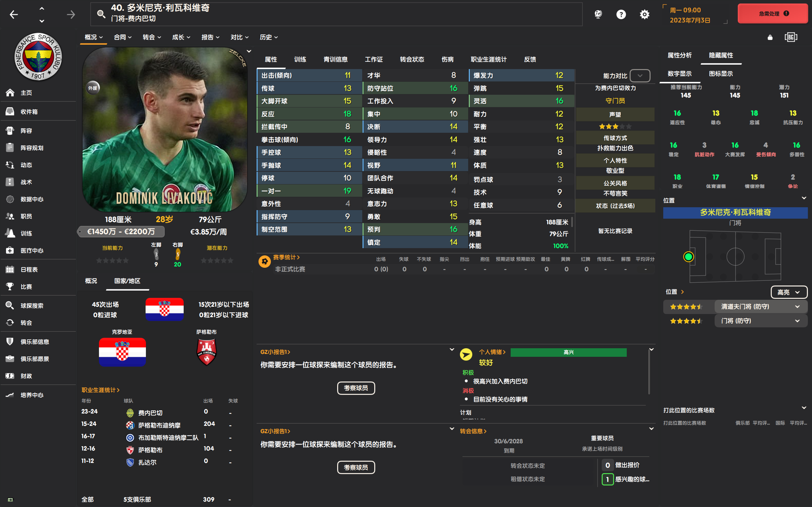Click the red 急需处理 button
The height and width of the screenshot is (507, 812).
[772, 14]
